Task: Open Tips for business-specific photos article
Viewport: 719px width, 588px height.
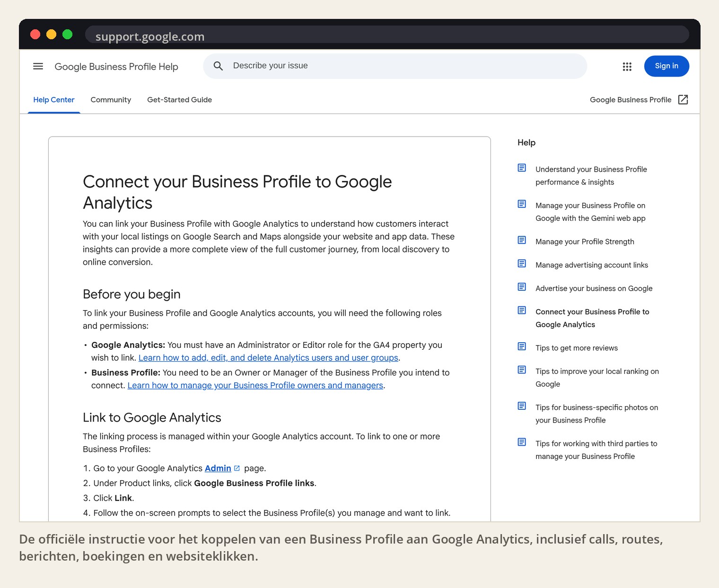Action: (596, 414)
